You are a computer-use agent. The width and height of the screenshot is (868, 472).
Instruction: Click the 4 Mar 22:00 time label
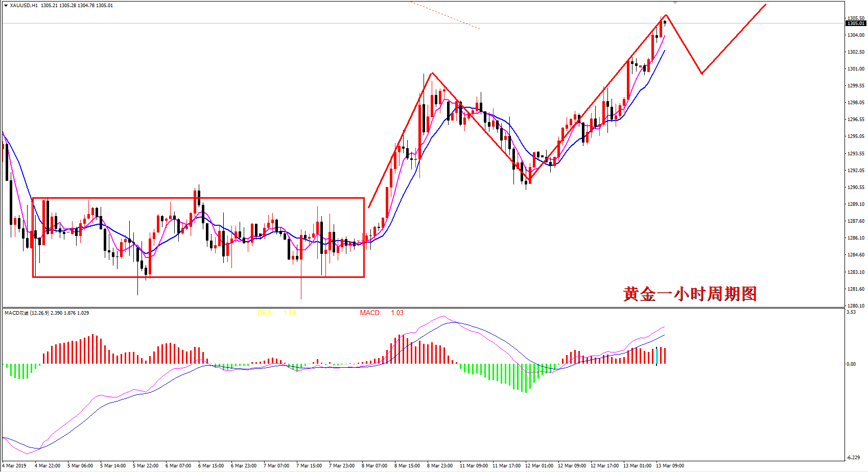coord(48,466)
